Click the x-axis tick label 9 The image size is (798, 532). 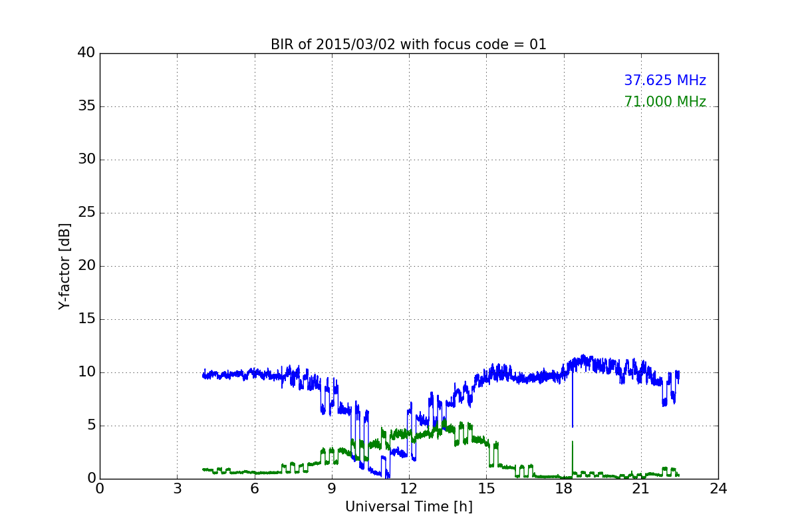[x=331, y=489]
